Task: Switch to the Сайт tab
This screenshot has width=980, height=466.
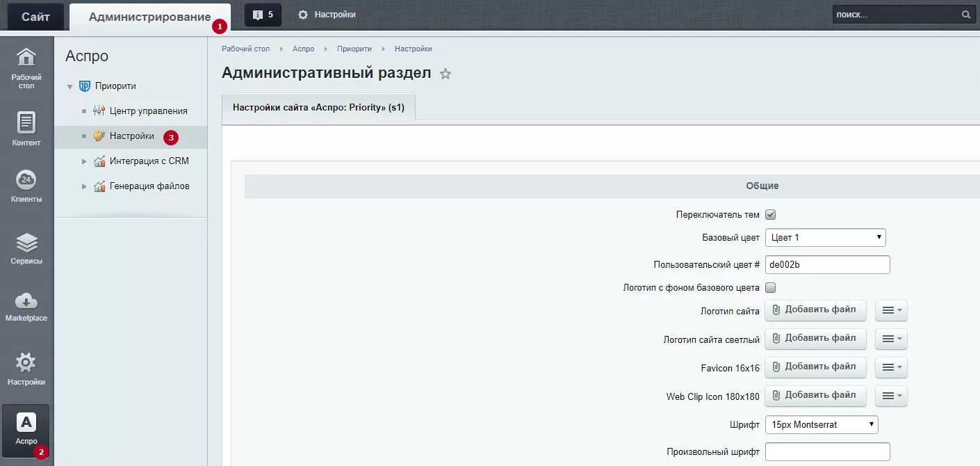Action: 35,17
